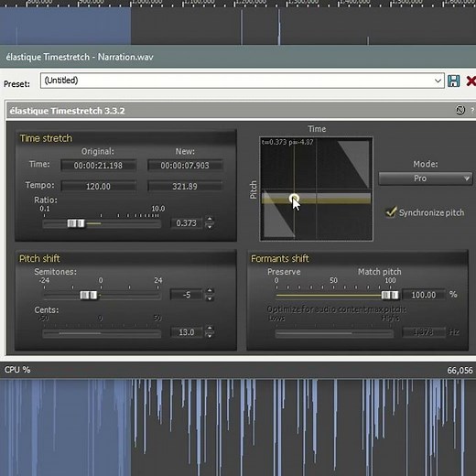Viewport: 476px width, 476px height.
Task: Click the Semitones slider handle
Action: 89,295
